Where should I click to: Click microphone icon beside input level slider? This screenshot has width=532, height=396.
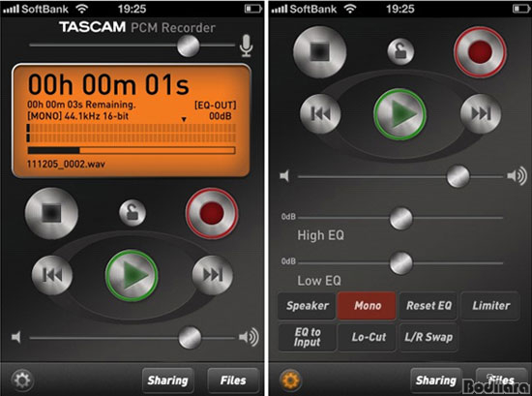(246, 46)
